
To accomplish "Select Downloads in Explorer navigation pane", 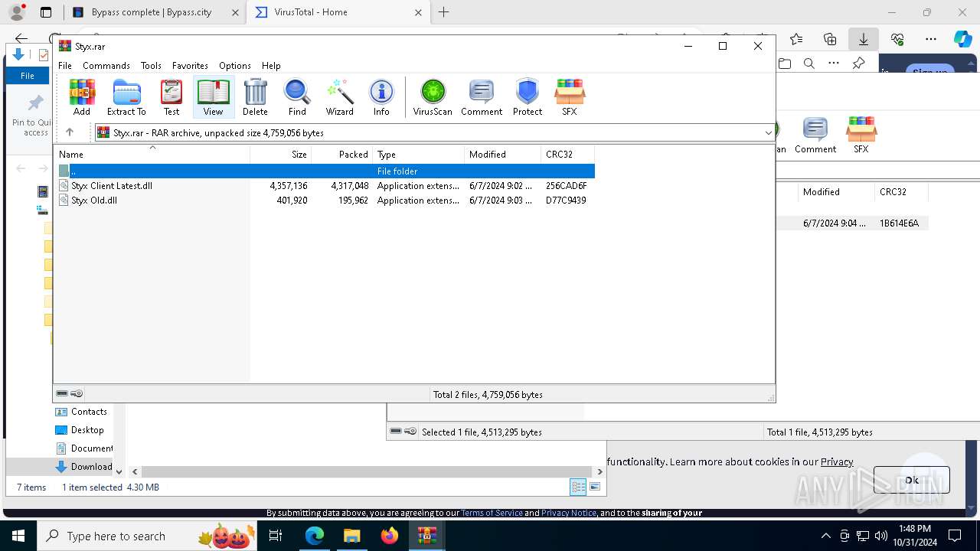I will (84, 467).
